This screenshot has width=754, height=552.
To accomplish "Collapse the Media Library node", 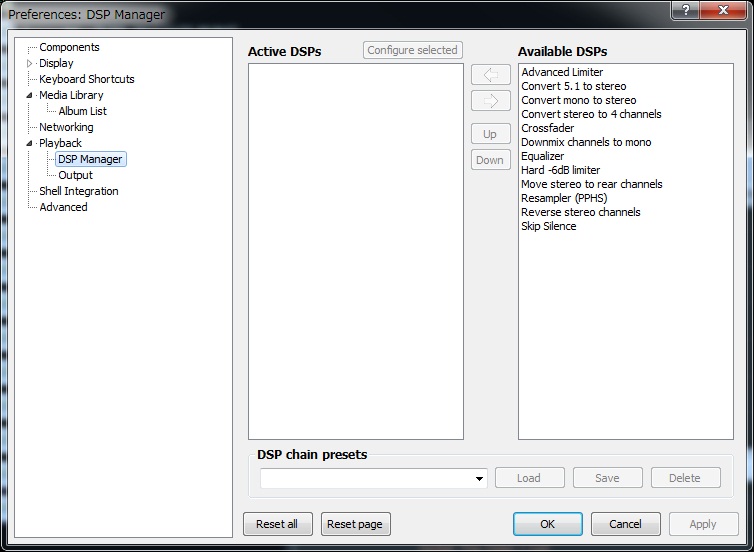I will [x=29, y=95].
